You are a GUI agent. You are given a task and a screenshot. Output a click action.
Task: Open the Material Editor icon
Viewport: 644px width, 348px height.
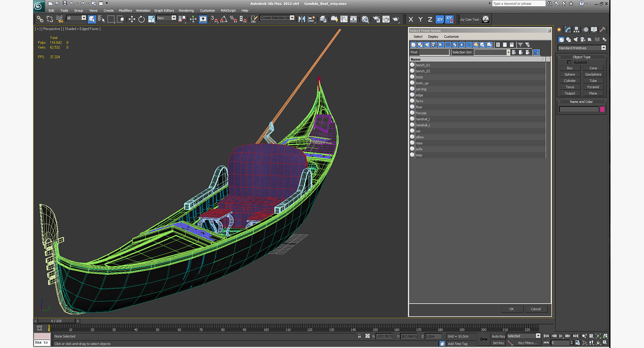click(x=365, y=19)
